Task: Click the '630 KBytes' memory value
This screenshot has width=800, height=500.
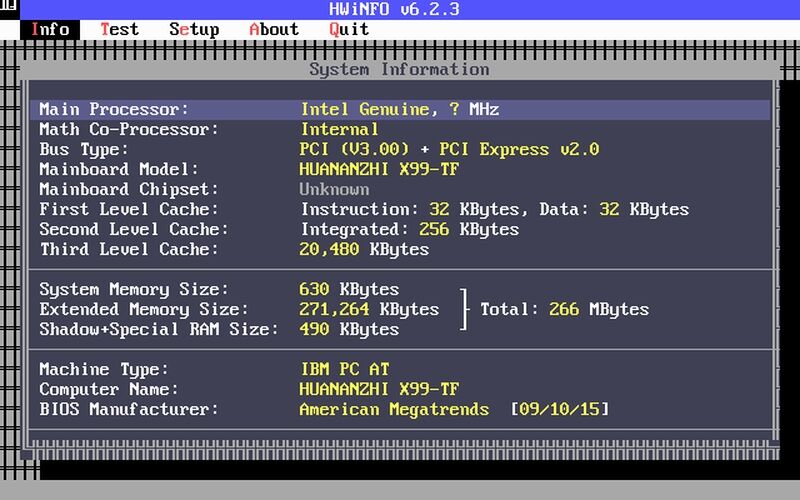Action: (x=349, y=289)
